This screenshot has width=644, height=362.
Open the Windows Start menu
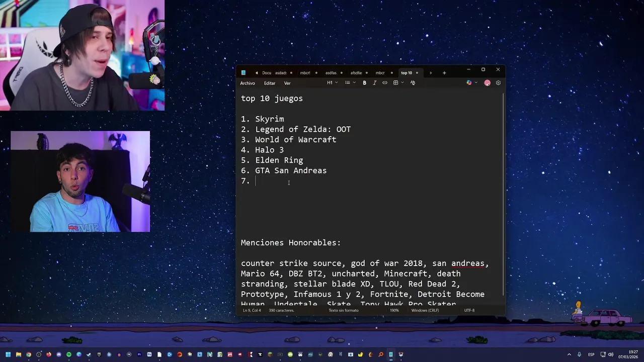(x=8, y=354)
